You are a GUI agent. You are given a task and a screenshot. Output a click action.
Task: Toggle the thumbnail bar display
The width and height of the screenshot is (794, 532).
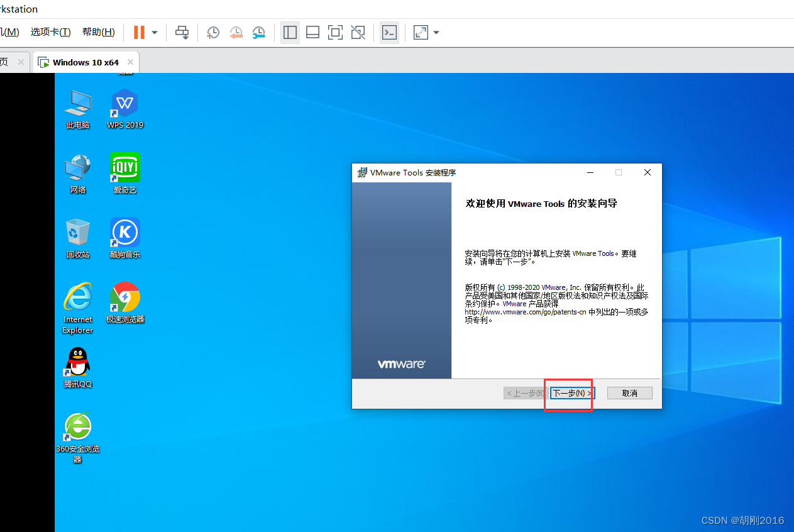[312, 32]
